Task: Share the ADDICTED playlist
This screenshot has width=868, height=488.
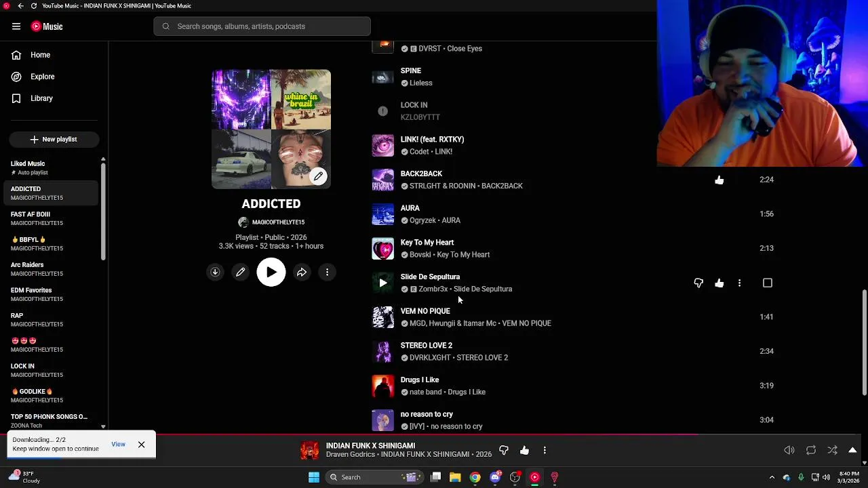Action: pos(302,272)
